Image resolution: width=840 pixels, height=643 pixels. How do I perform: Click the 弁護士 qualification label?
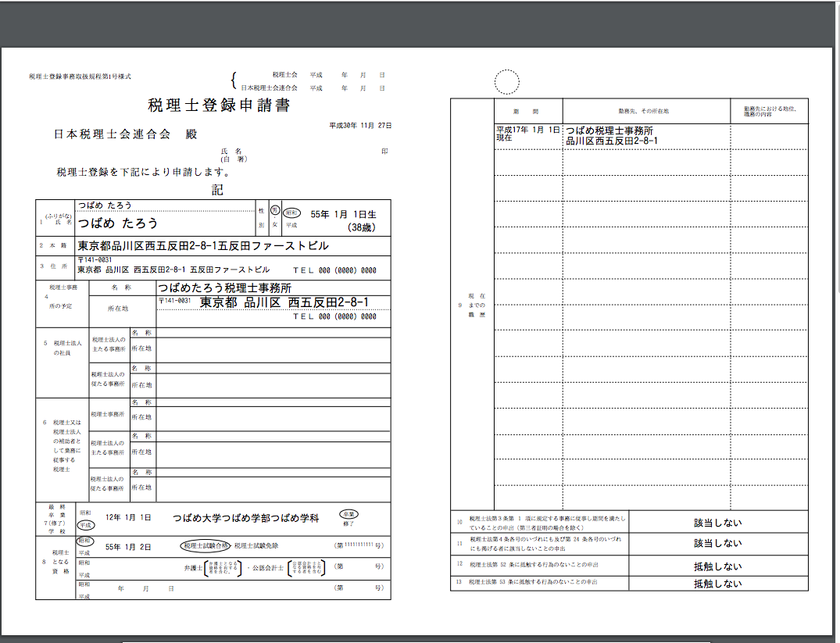193,568
